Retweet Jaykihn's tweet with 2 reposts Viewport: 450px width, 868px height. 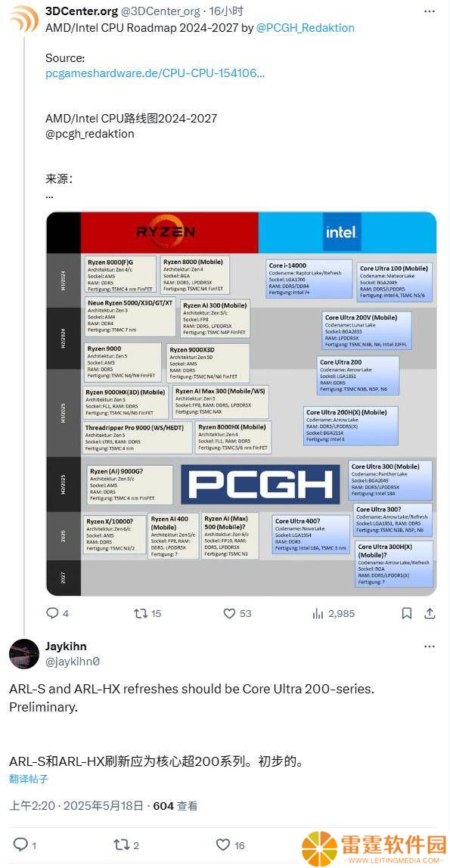[127, 845]
